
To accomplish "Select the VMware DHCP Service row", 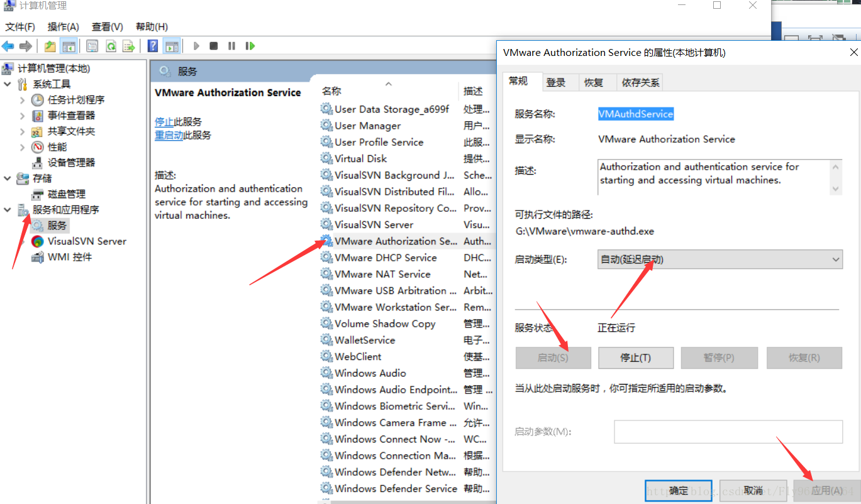I will coord(408,258).
